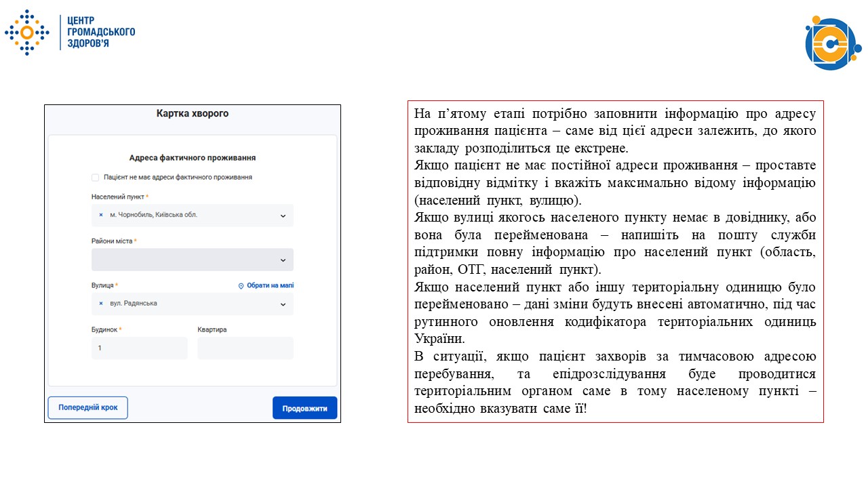
Task: Click the map pin icon near Обрати на мапі
Action: 240,286
